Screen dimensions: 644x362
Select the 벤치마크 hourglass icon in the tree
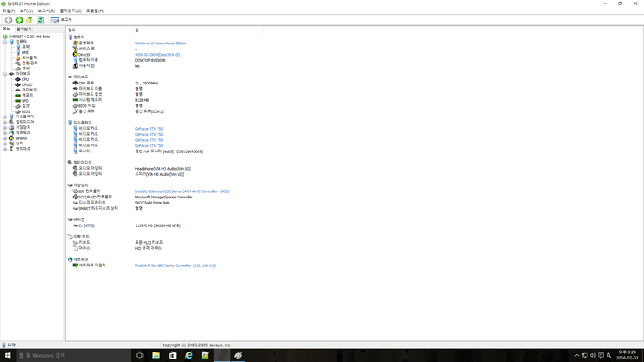11,149
